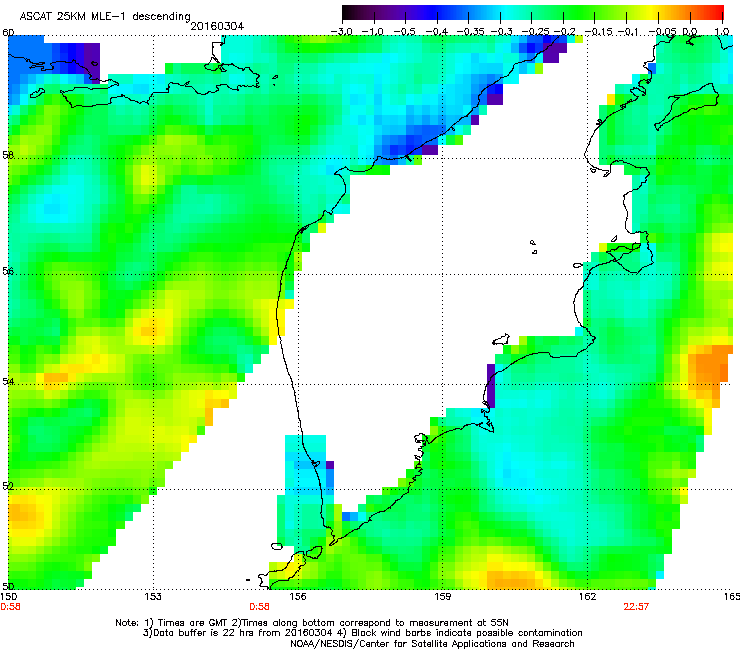Click the latitude label '58'
This screenshot has width=740, height=650.
pyautogui.click(x=8, y=155)
